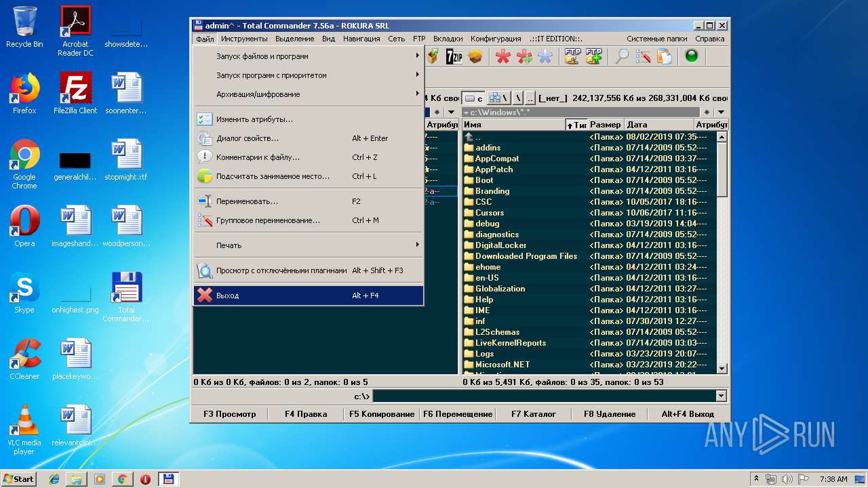The image size is (868, 488).
Task: Click in the command line input field
Action: tap(544, 396)
